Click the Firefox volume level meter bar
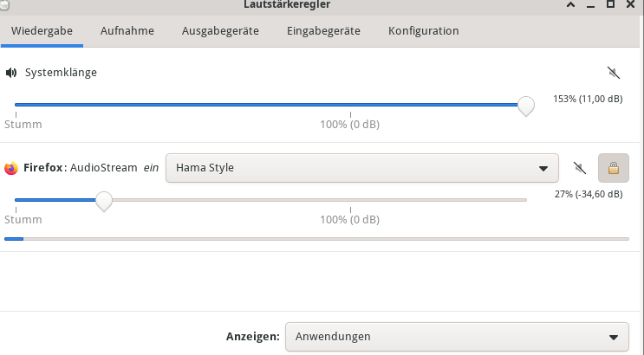644x355 pixels. coord(316,238)
